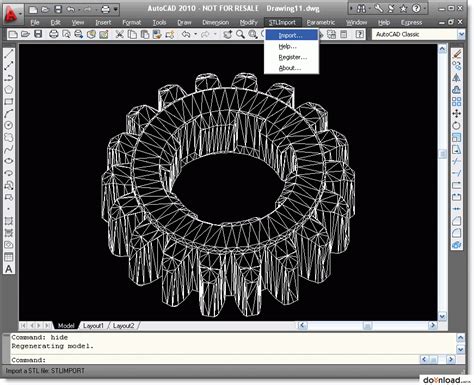Image resolution: width=474 pixels, height=385 pixels.
Task: Click the drawing area horizontal scrollbar left arrow
Action: point(302,325)
